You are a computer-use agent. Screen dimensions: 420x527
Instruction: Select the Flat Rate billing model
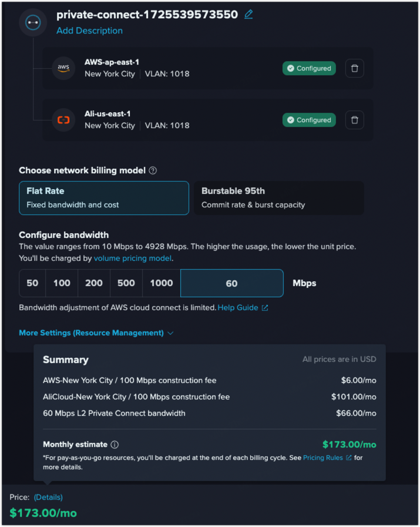[x=104, y=198]
